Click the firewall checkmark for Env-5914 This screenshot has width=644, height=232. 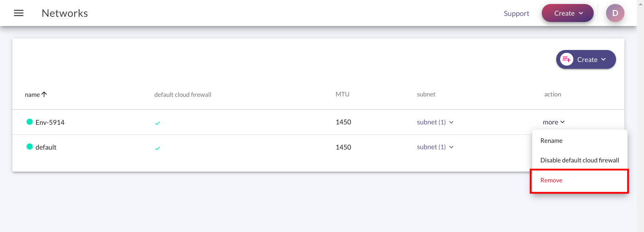[157, 123]
